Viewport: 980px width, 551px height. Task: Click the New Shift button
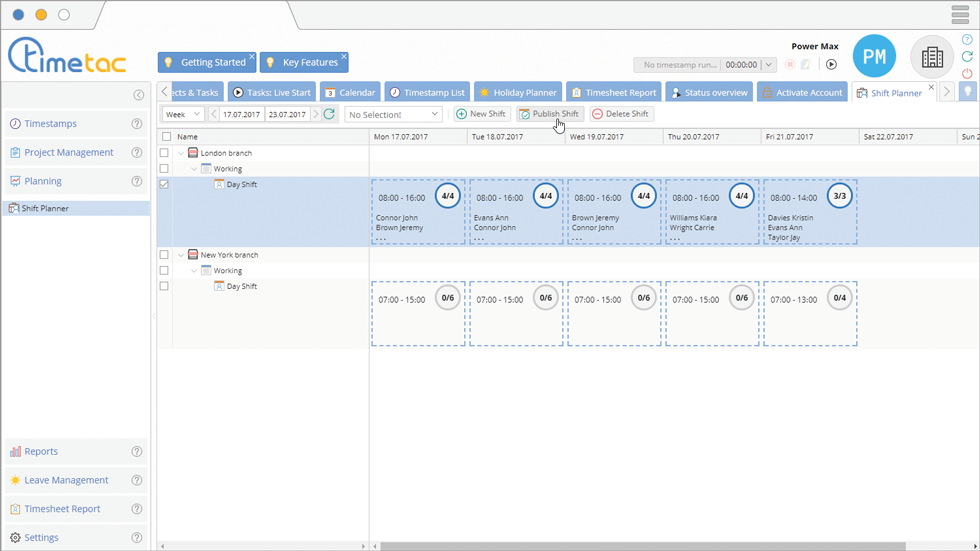481,114
